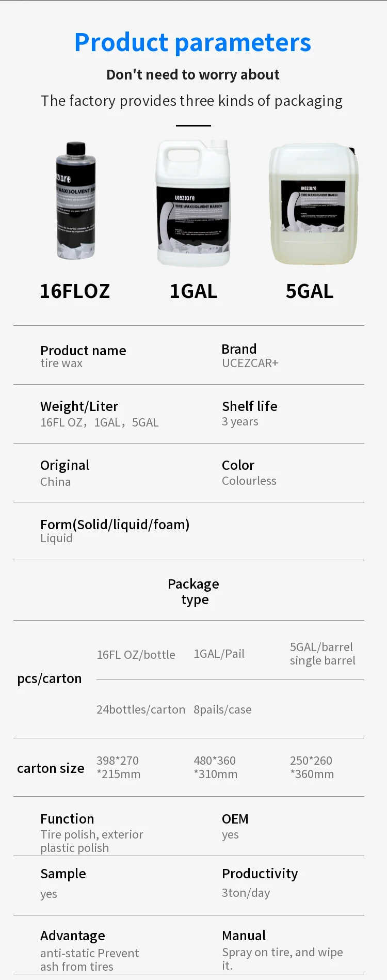The image size is (387, 980).
Task: Click the 5GAL size label
Action: [x=310, y=291]
